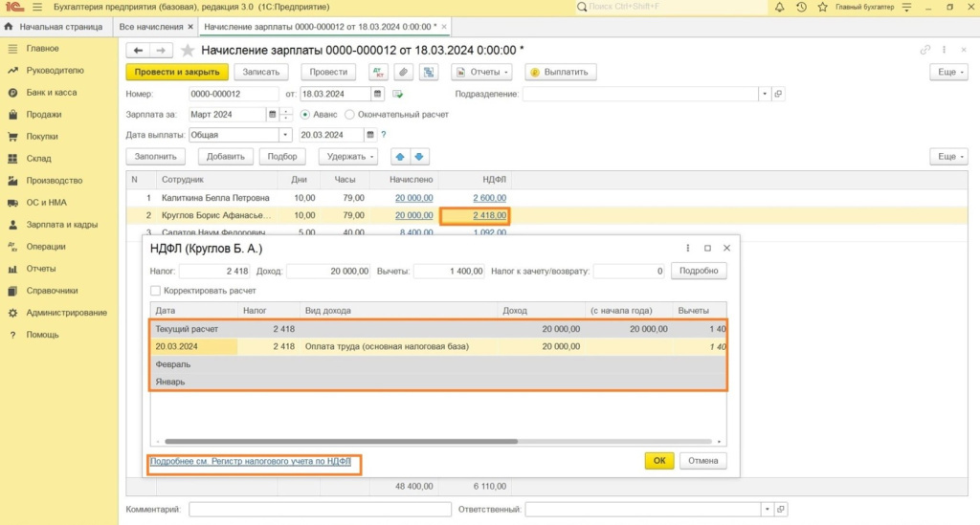Switch to Все начисления tab
The width and height of the screenshot is (980, 525).
coord(152,26)
